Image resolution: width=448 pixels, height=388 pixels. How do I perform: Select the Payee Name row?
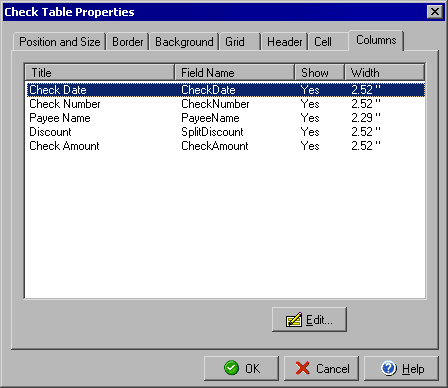[x=226, y=118]
